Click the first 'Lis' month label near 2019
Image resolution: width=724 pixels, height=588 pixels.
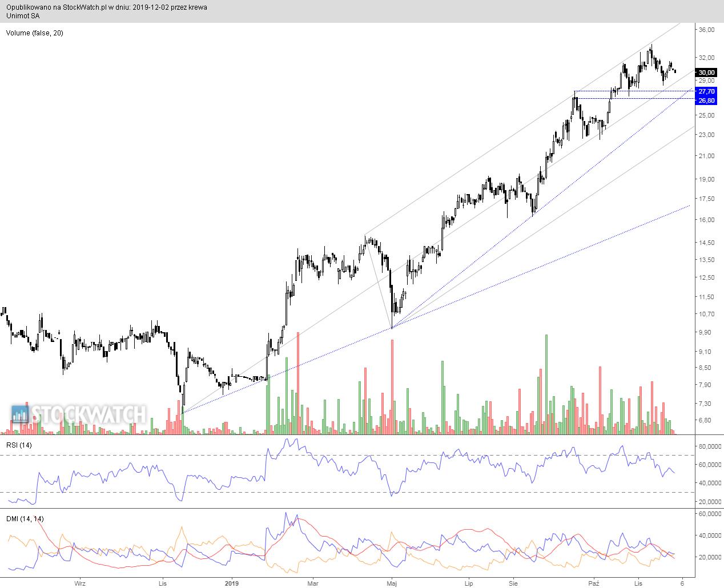[x=163, y=583]
